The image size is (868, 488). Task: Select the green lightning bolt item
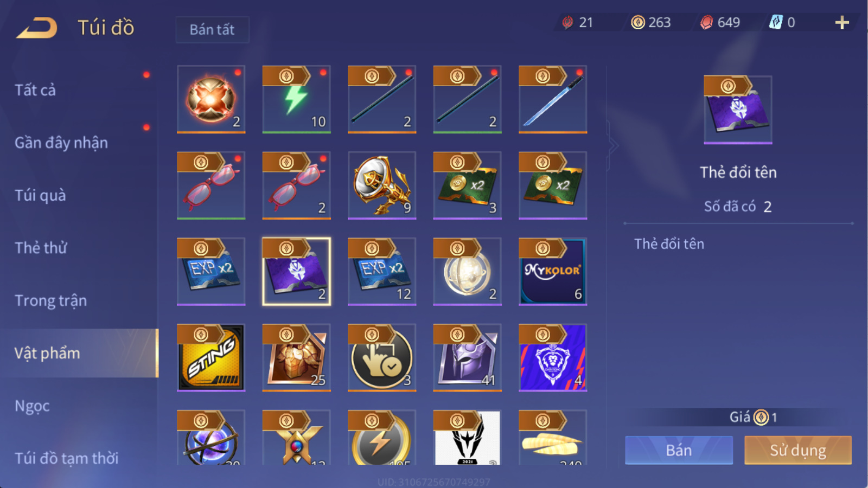(x=296, y=99)
